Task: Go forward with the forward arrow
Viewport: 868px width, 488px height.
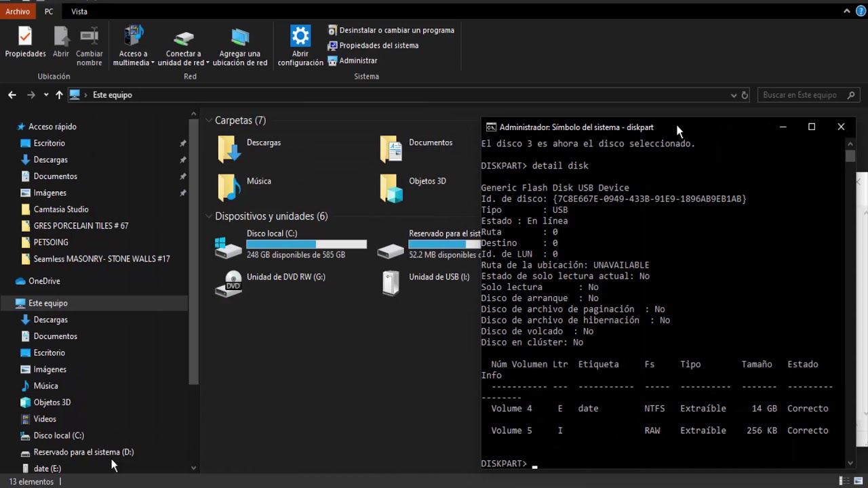Action: (31, 95)
